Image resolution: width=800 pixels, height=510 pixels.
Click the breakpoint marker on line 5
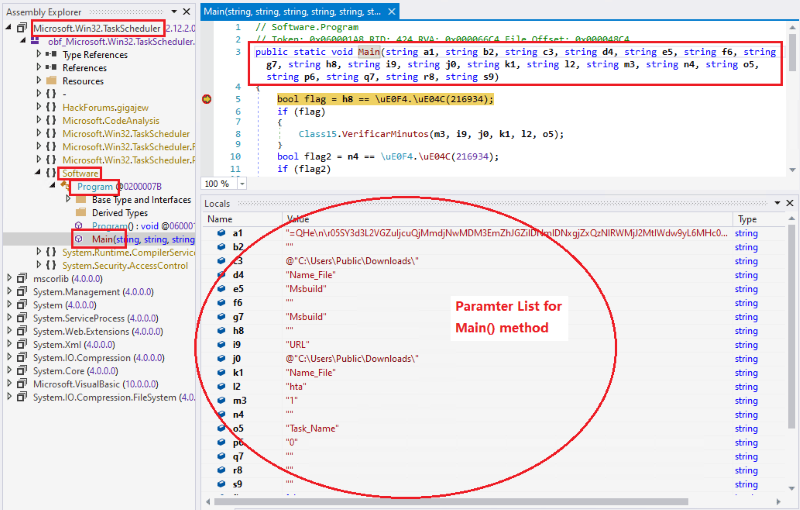[208, 100]
